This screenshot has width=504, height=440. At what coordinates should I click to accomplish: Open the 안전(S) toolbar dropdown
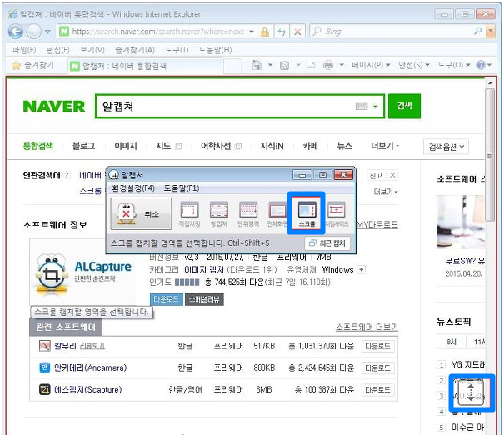pyautogui.click(x=414, y=65)
